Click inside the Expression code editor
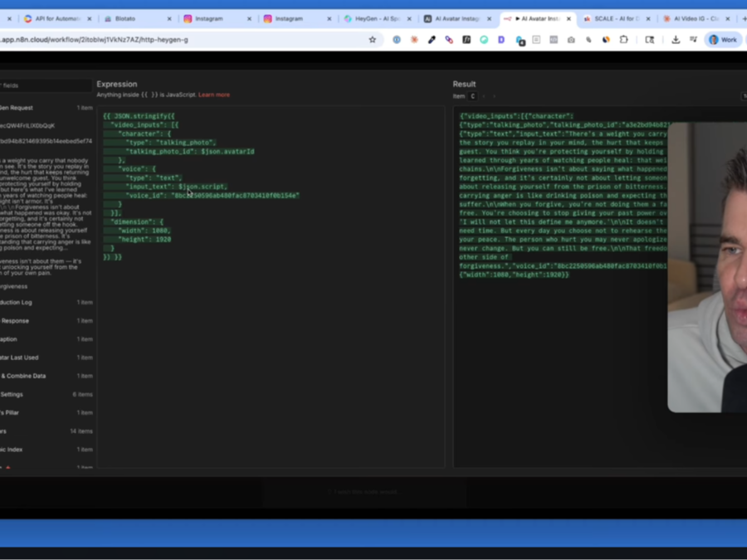The height and width of the screenshot is (560, 747). pos(271,287)
